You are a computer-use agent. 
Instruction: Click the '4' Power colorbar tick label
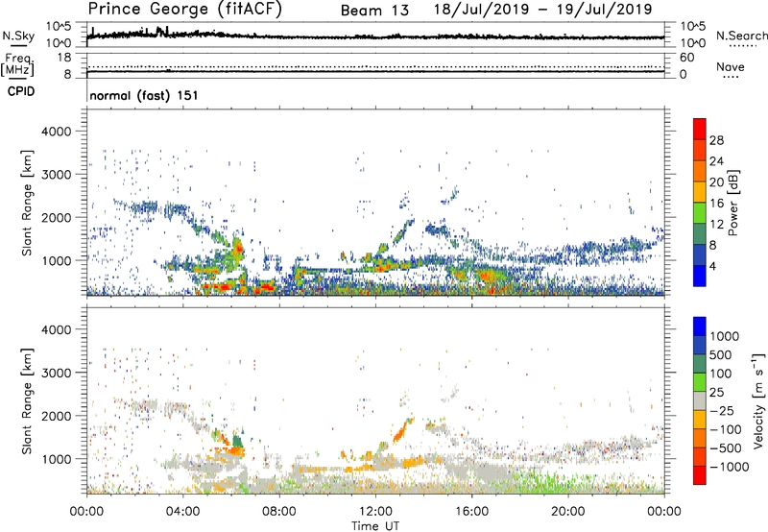click(712, 267)
